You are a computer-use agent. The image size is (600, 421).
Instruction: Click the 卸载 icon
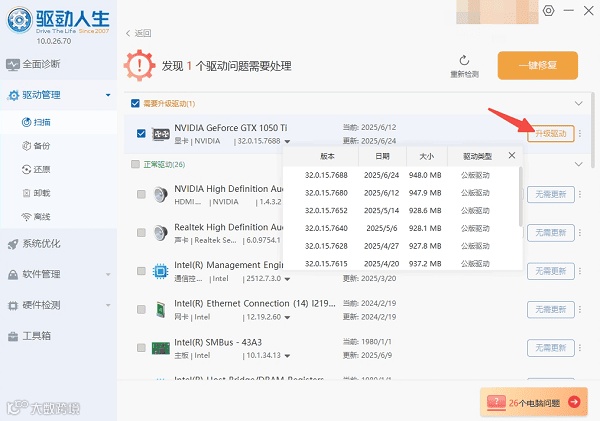26,193
